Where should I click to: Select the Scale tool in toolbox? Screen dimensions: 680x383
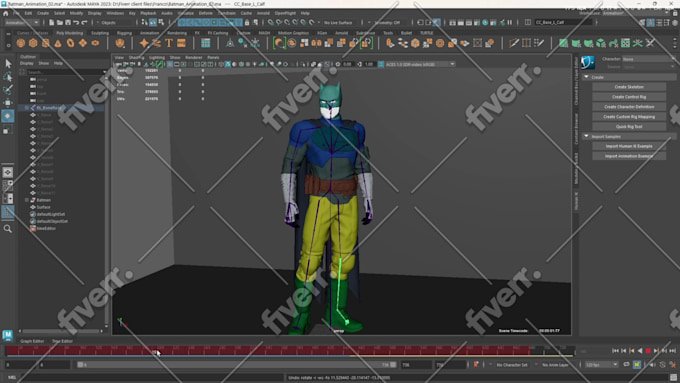pyautogui.click(x=8, y=129)
